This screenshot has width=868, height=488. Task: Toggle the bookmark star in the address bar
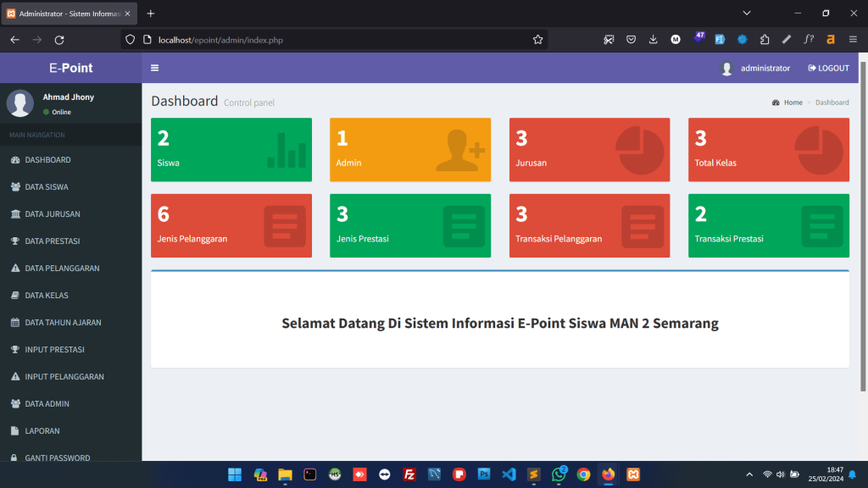point(537,39)
